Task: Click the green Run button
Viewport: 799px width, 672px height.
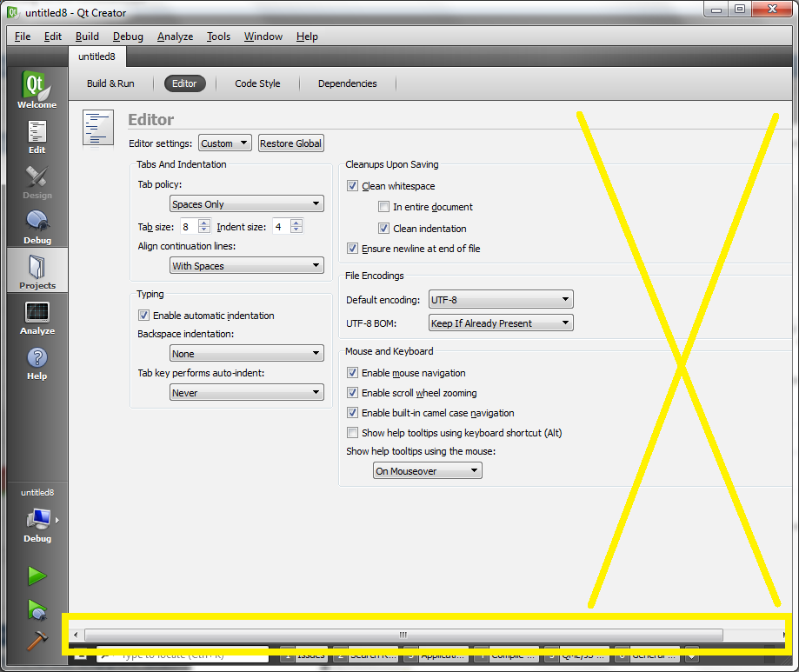Action: point(37,576)
